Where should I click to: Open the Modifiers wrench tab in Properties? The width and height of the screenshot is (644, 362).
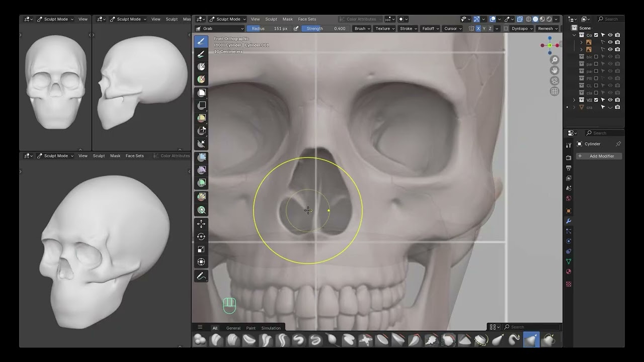point(569,221)
